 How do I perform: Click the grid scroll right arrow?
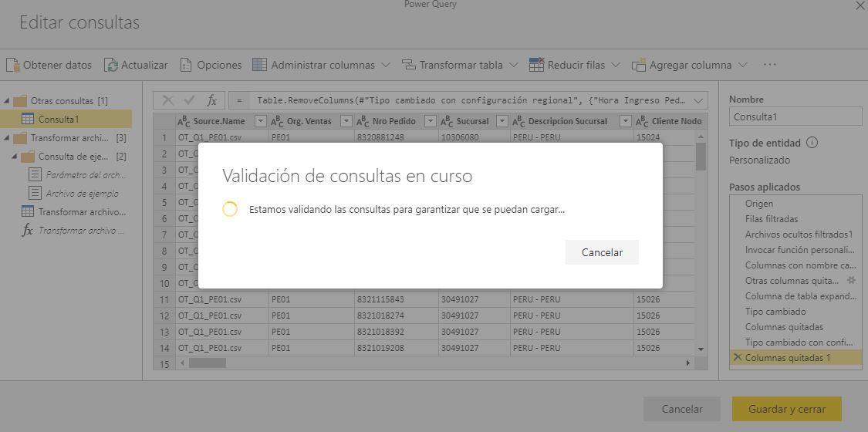pos(688,363)
